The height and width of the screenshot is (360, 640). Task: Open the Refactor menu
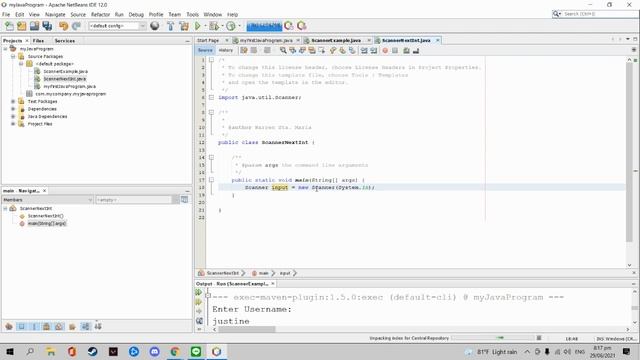point(100,14)
